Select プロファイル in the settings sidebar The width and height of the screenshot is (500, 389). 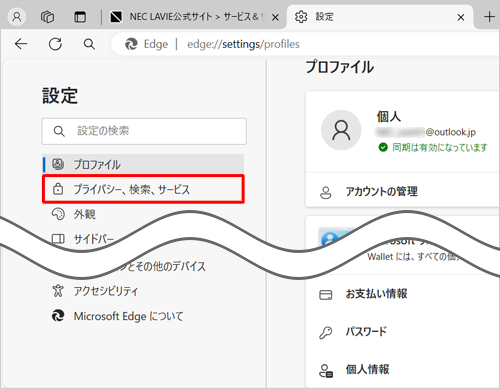tap(143, 164)
